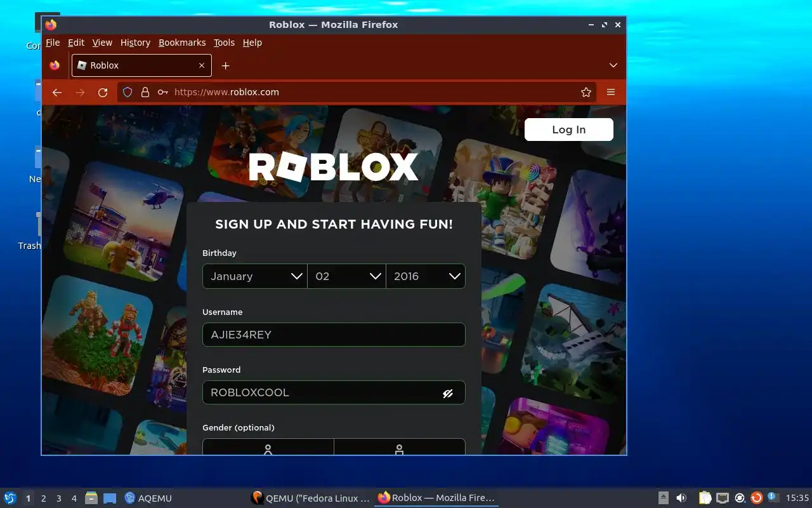Switch to workspace 3 in taskbar
Viewport: 812px width, 508px height.
point(58,498)
